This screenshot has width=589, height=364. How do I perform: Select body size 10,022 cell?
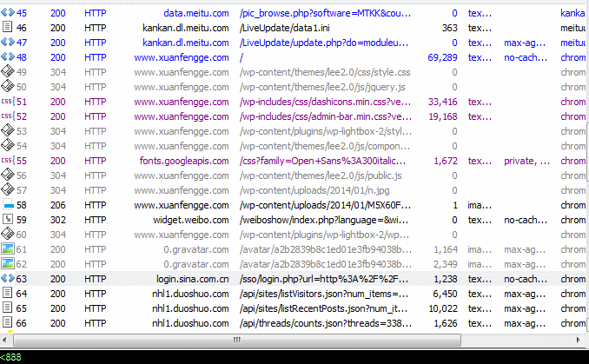click(443, 308)
